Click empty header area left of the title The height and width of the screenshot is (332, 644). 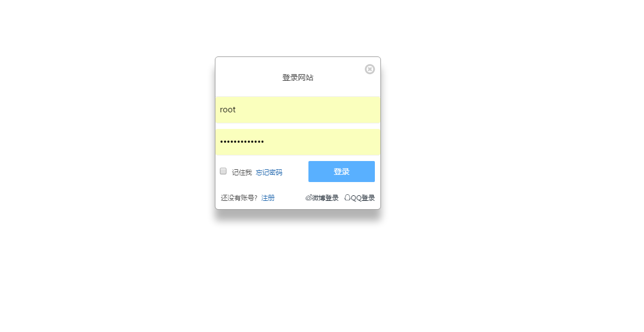click(x=246, y=77)
